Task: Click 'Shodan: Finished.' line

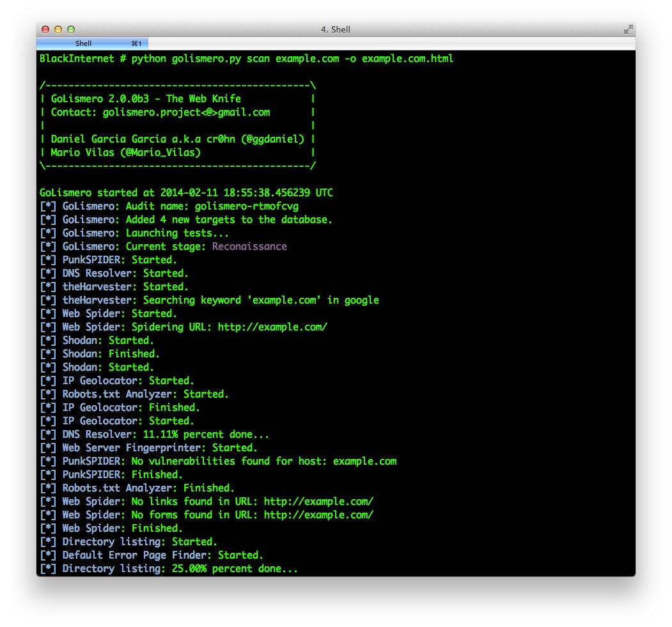Action: point(100,353)
